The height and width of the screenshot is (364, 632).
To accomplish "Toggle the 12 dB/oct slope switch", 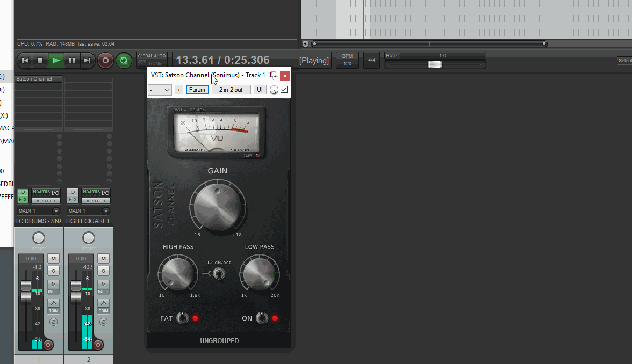I will (x=219, y=274).
